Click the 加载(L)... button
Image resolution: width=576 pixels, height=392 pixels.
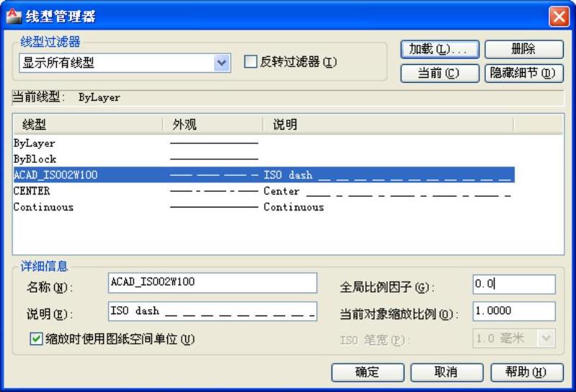[x=440, y=49]
